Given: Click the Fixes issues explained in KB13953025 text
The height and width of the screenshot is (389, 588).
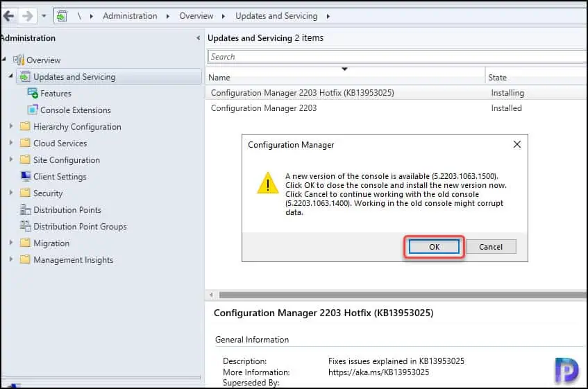Looking at the screenshot, I should coord(396,361).
